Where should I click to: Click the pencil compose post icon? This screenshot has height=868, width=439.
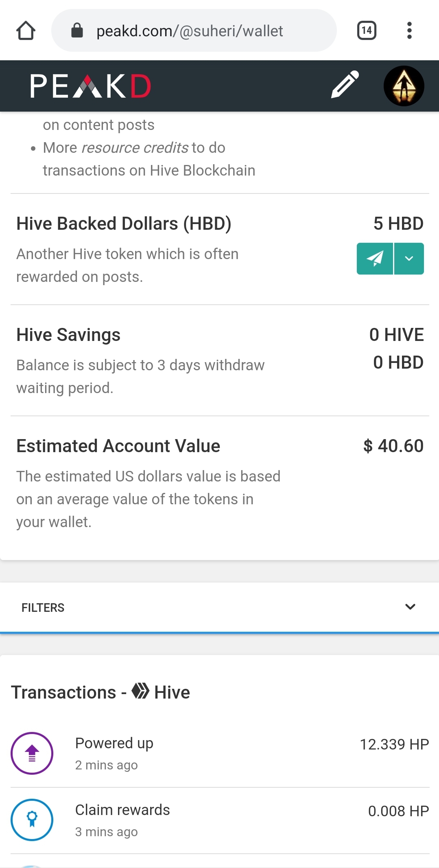point(345,85)
